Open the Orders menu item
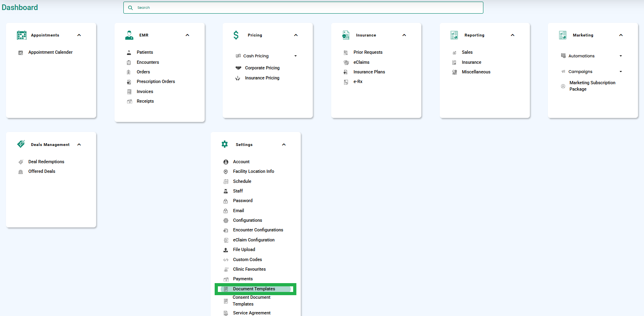Screen dimensions: 644x316 click(143, 72)
